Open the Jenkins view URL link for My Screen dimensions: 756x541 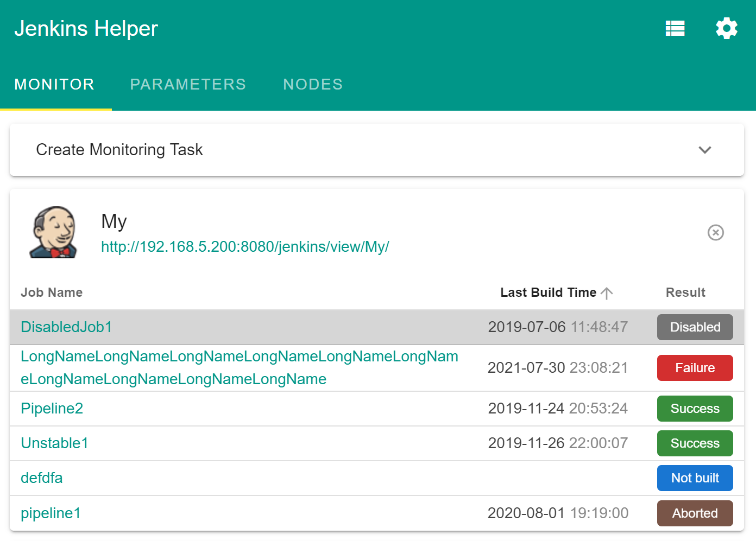tap(245, 247)
